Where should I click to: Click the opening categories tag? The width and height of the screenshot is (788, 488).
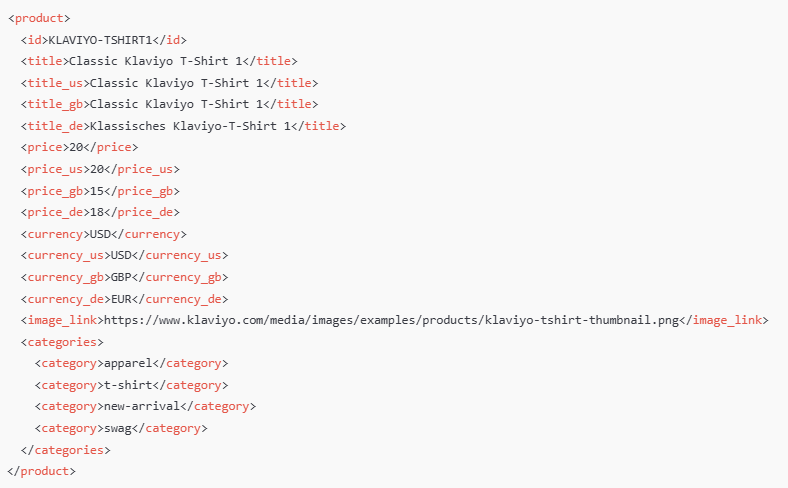pyautogui.click(x=62, y=342)
